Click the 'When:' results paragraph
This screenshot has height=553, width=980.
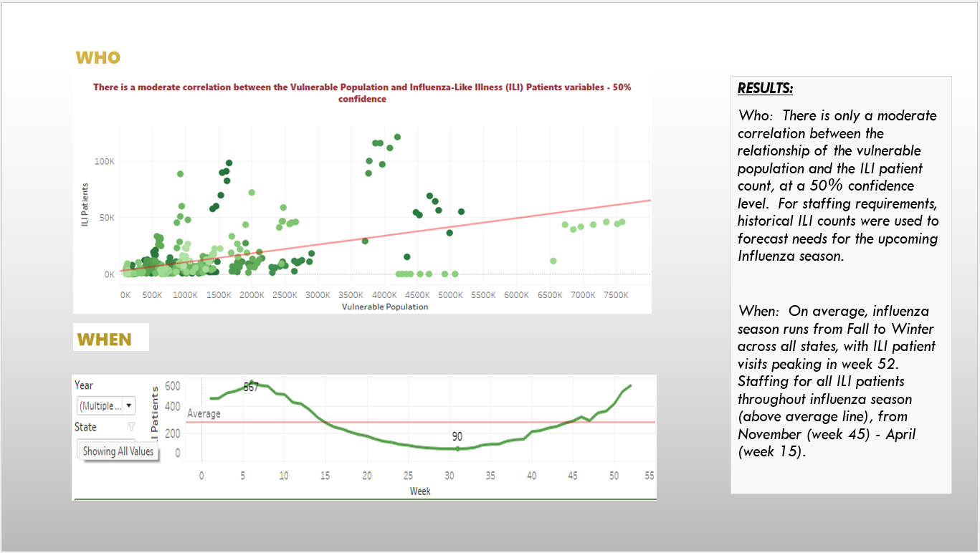(837, 381)
